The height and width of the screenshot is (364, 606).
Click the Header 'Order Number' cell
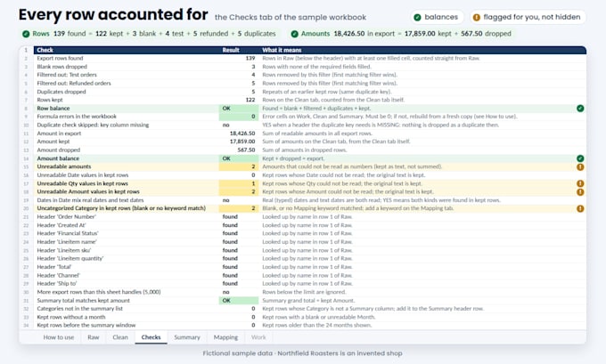127,217
